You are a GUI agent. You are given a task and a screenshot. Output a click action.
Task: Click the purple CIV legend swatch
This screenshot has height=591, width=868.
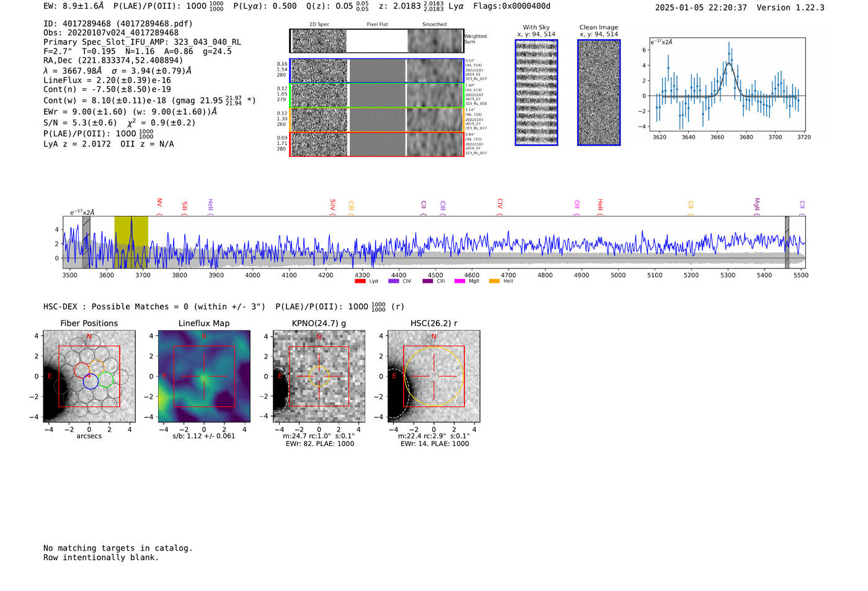(393, 282)
